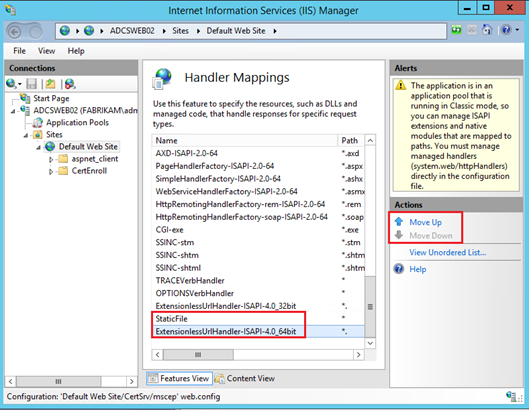Expand the aspnet_client folder node

[x=51, y=159]
